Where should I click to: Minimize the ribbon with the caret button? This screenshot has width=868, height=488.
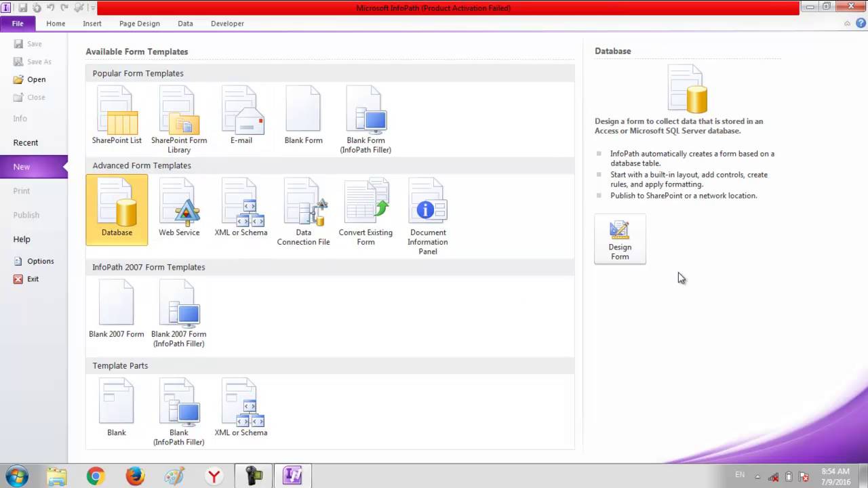[847, 23]
